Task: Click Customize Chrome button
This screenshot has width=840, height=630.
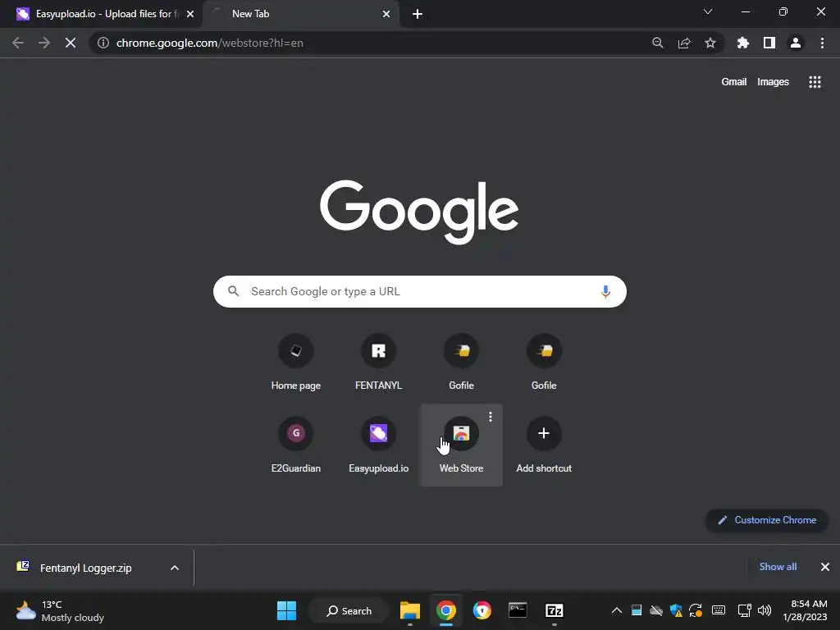Action: pyautogui.click(x=767, y=520)
